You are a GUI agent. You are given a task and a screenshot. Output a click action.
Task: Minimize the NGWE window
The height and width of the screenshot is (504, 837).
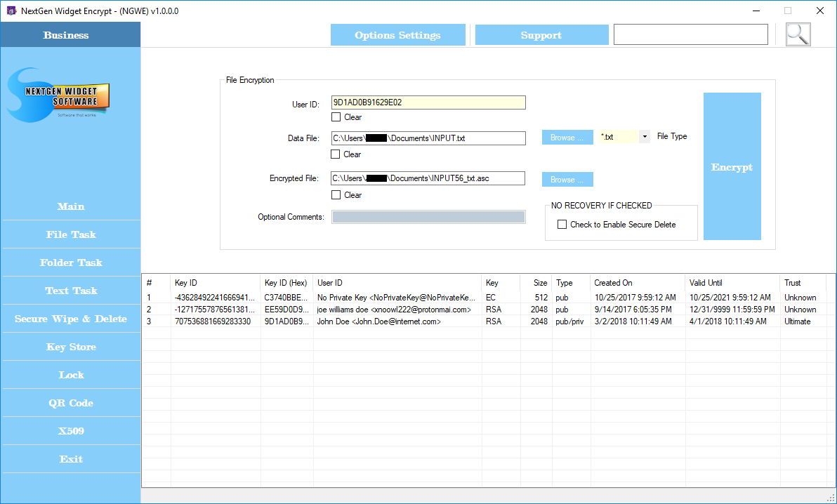tap(756, 11)
